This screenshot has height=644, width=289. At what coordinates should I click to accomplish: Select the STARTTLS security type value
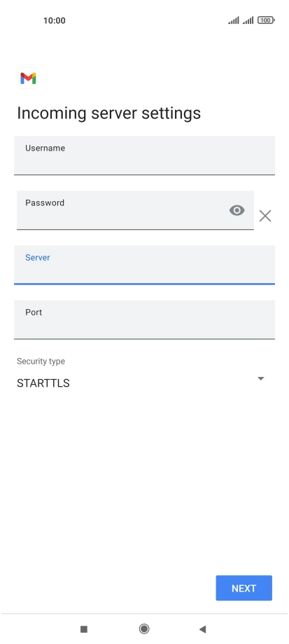click(43, 383)
